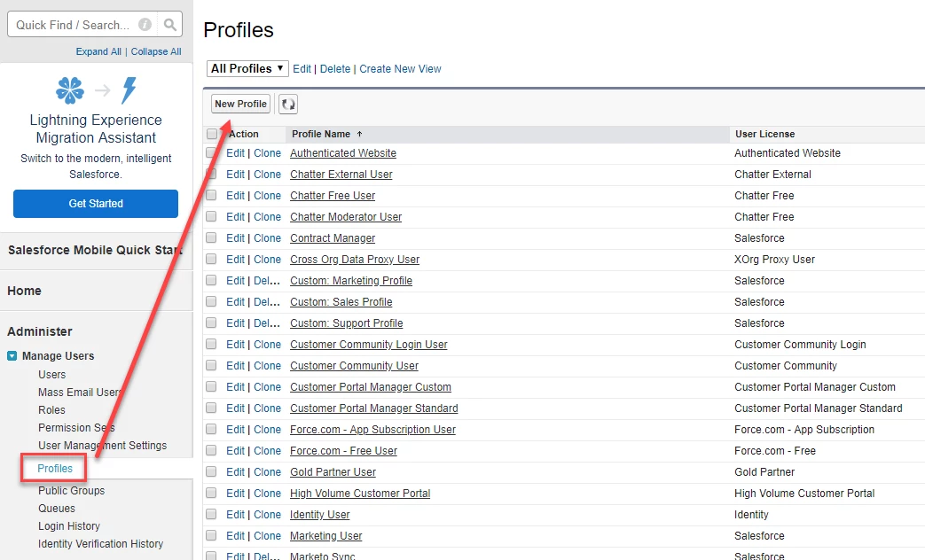Click Edit for Marketing User
The height and width of the screenshot is (560, 925).
235,536
